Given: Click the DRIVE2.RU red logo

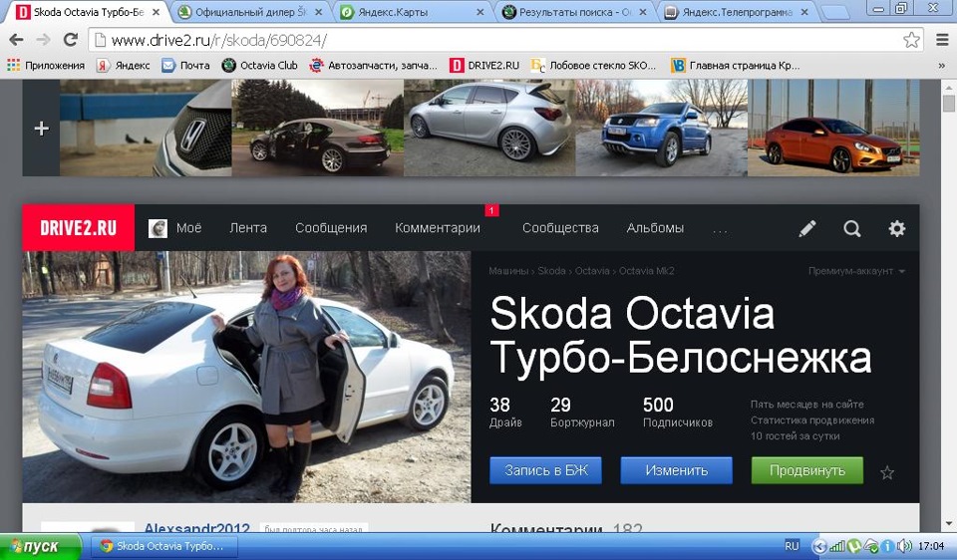Looking at the screenshot, I should click(78, 227).
